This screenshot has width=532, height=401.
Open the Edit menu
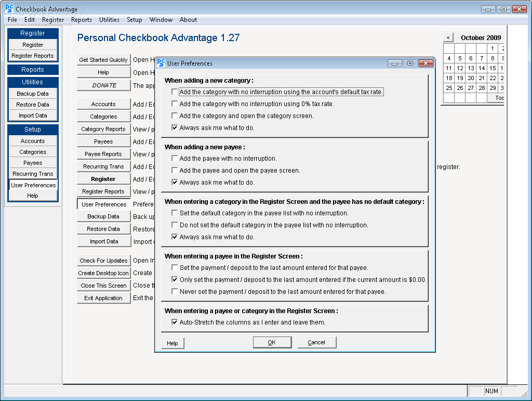(30, 20)
